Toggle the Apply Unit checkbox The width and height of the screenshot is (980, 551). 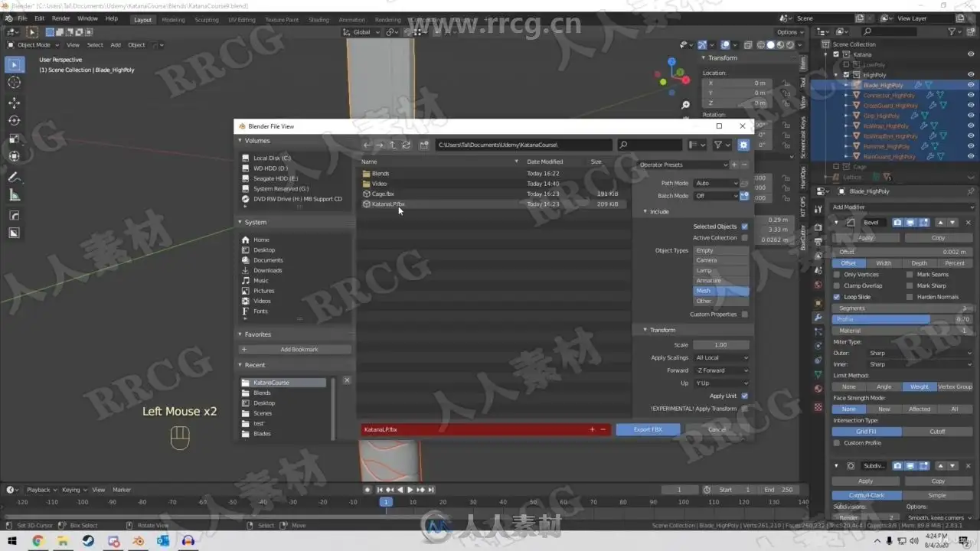point(744,396)
